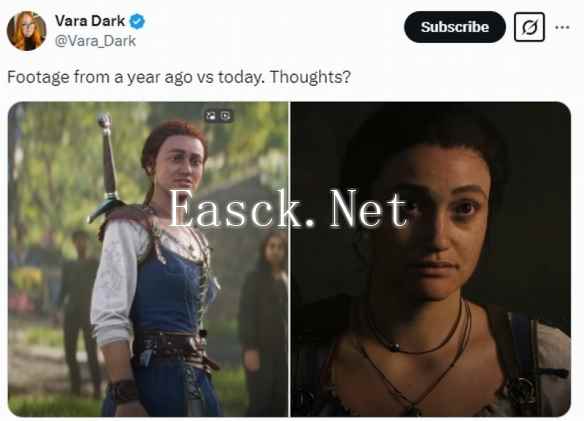Image resolution: width=584 pixels, height=421 pixels.
Task: Subscribe to Vara Dark
Action: pyautogui.click(x=455, y=27)
